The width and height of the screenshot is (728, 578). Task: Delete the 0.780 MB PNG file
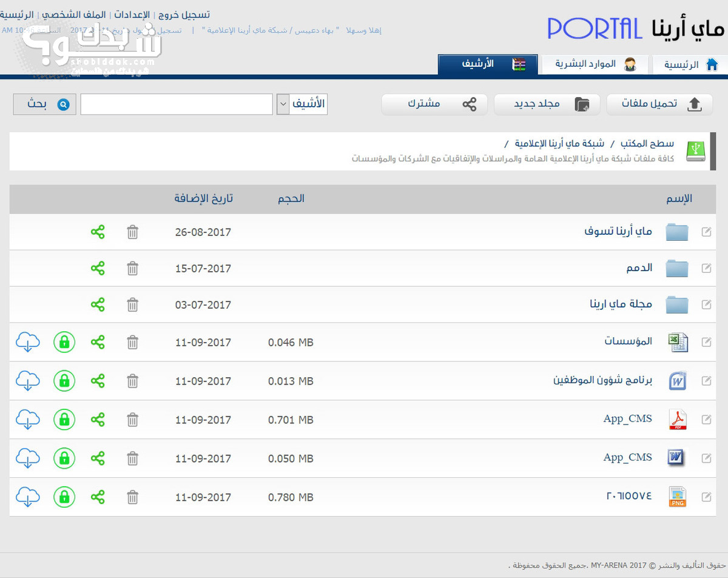133,497
